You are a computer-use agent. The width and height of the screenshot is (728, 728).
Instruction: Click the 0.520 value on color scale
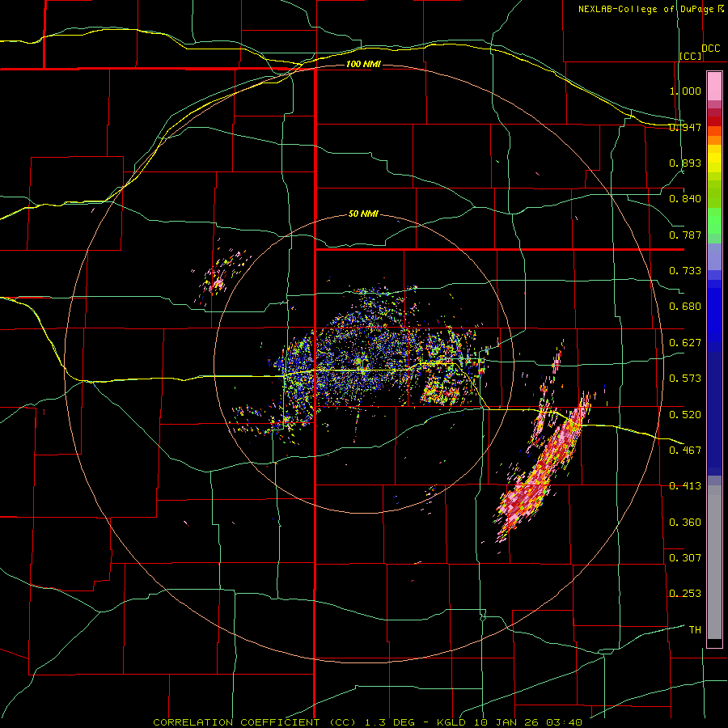pyautogui.click(x=685, y=415)
